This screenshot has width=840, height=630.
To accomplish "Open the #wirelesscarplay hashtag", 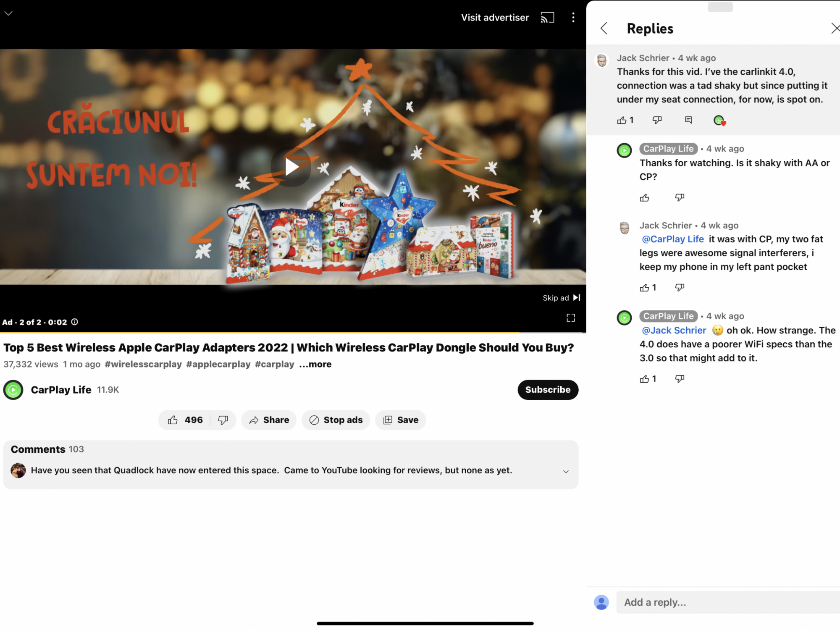I will pyautogui.click(x=143, y=365).
